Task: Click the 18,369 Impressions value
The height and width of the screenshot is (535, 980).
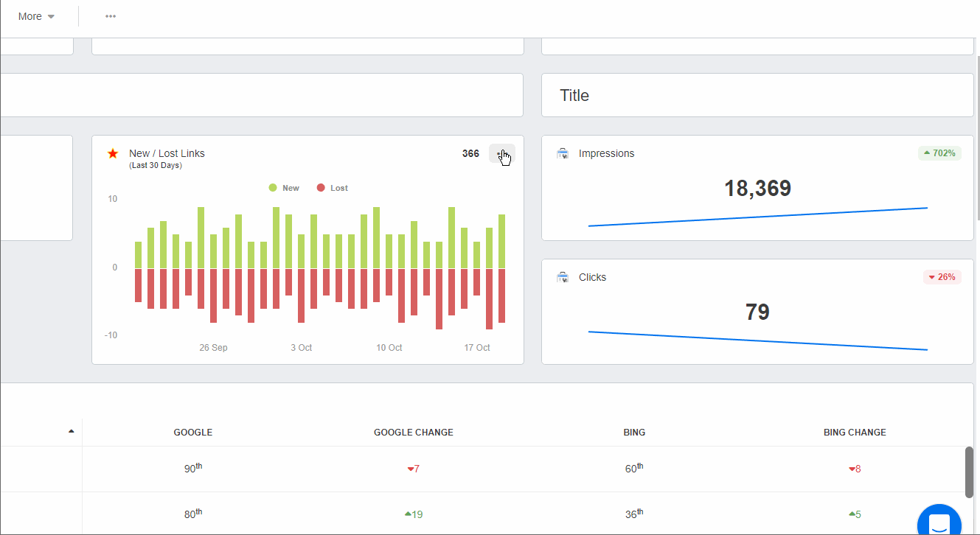Action: point(757,189)
